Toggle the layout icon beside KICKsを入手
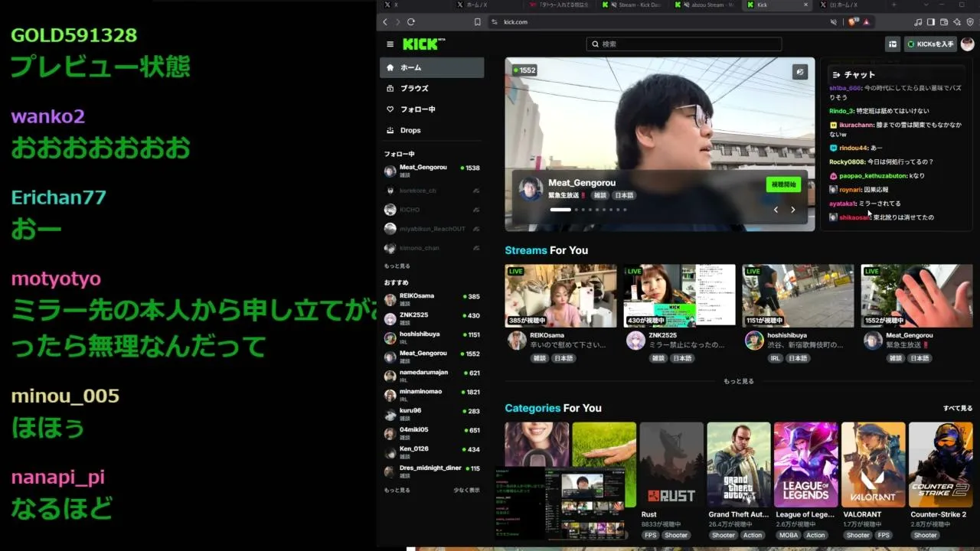 point(893,44)
